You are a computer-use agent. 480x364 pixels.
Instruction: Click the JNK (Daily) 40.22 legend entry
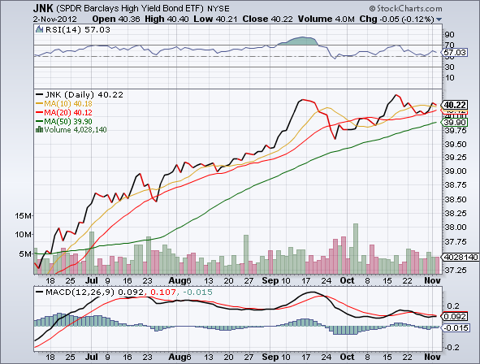[84, 95]
